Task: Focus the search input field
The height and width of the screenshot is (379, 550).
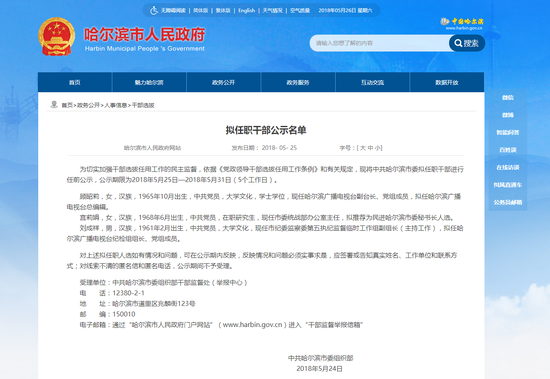Action: tap(379, 43)
